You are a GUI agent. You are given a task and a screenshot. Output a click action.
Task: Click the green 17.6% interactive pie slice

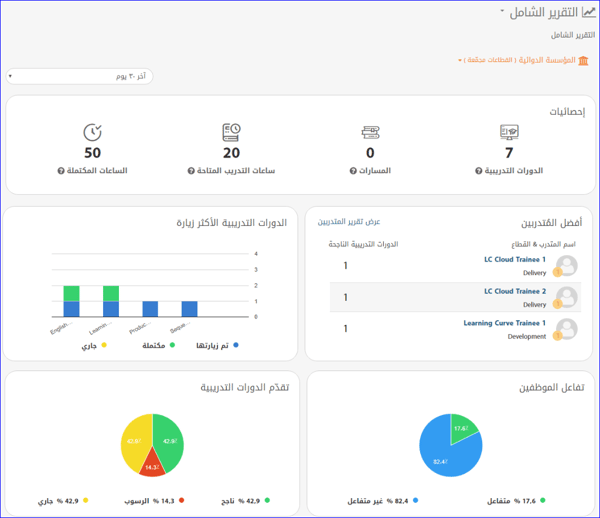(461, 428)
